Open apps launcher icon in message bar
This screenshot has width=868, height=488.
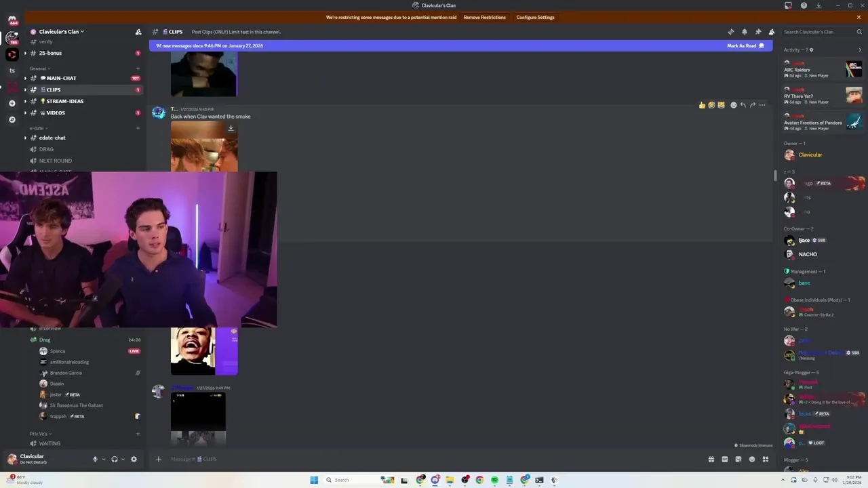tap(765, 459)
